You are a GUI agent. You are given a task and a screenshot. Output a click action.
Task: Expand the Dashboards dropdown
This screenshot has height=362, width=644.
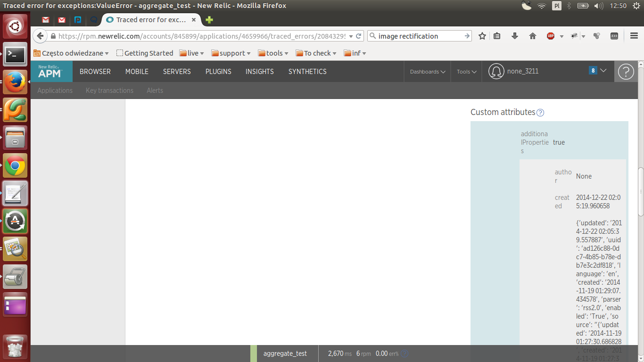tap(428, 72)
